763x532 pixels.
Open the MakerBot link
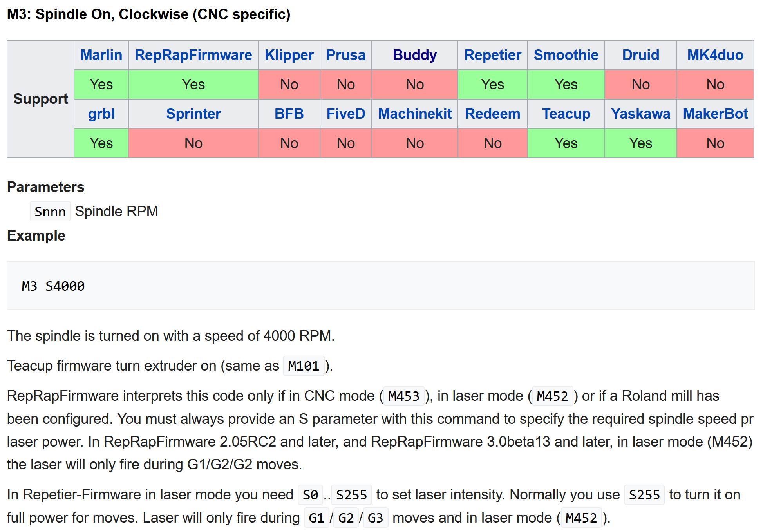(x=715, y=114)
